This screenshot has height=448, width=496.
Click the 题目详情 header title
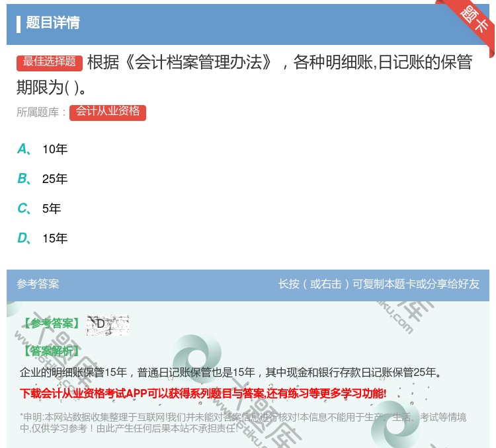pos(52,22)
